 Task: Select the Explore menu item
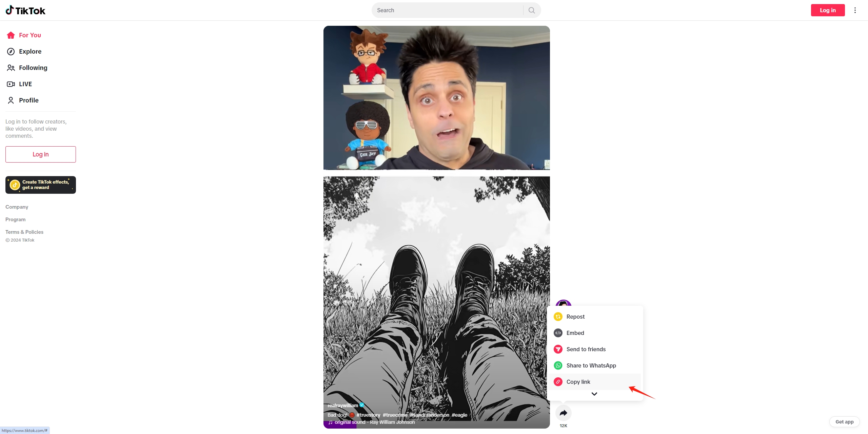point(30,51)
